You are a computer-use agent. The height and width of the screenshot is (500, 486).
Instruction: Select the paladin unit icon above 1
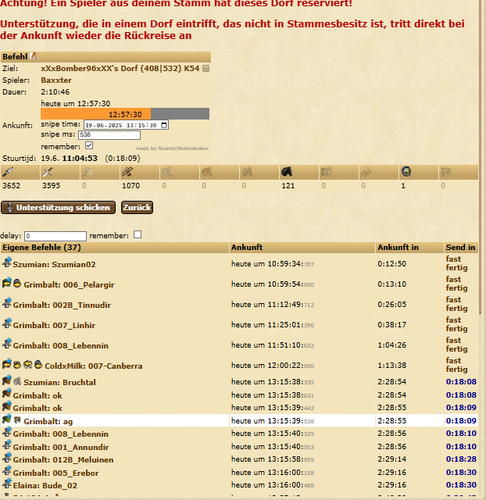406,172
